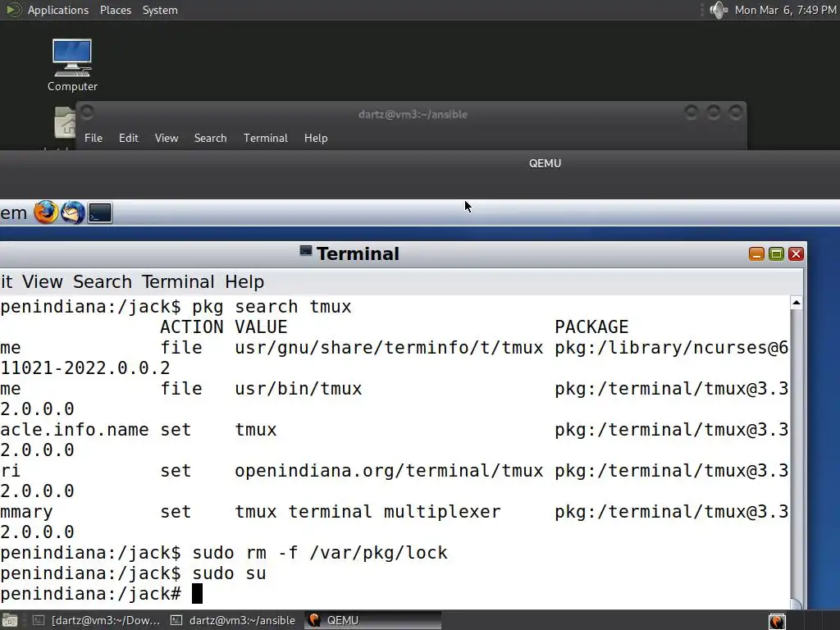Click the 'pkg search tmux' command text

click(x=272, y=307)
